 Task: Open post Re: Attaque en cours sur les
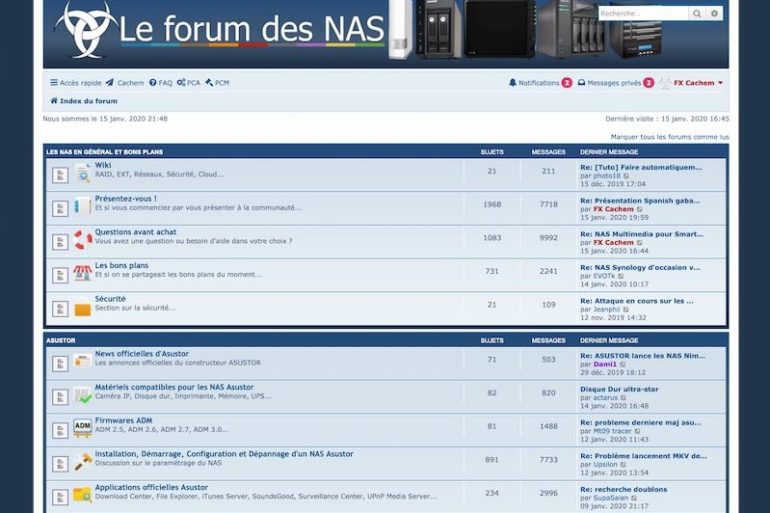coord(636,301)
